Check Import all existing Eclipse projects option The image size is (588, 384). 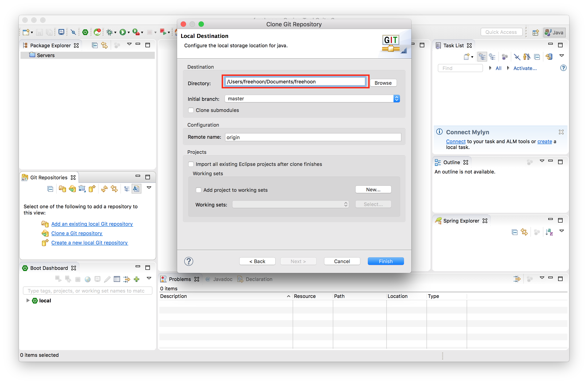[191, 164]
